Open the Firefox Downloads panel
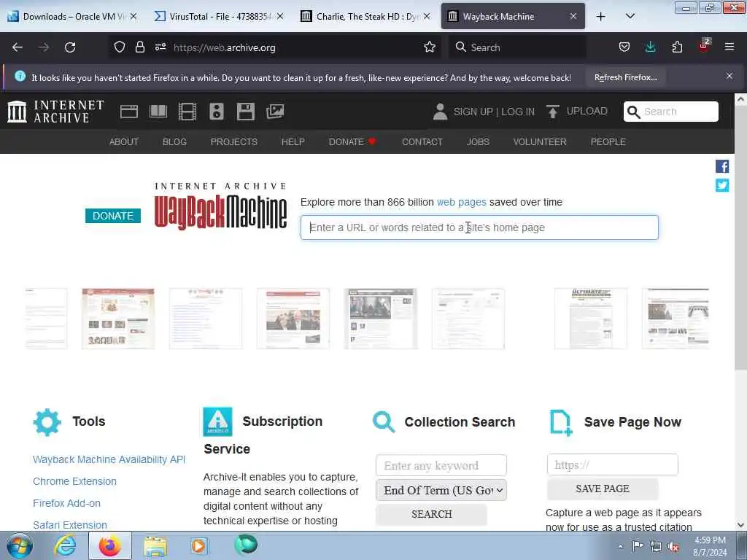 coord(650,47)
